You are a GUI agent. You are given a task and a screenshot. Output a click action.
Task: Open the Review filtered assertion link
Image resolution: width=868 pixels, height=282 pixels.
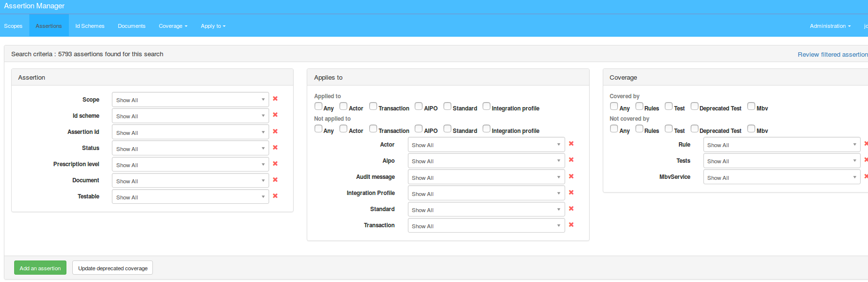832,54
